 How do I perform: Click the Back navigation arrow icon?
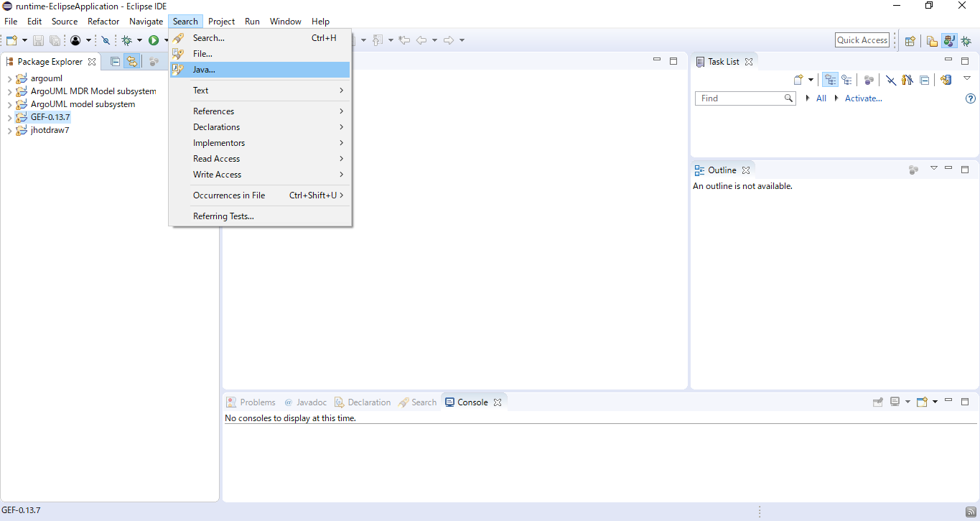click(421, 40)
